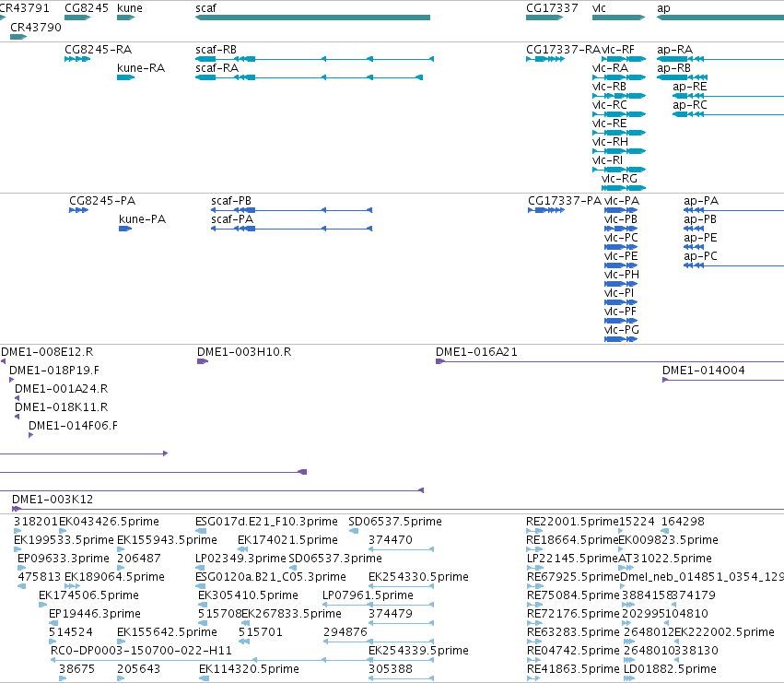Select the vlc-PE protein label

621,256
